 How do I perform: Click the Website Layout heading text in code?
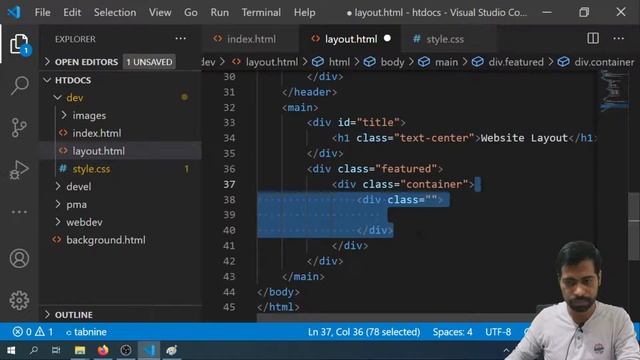[x=524, y=138]
